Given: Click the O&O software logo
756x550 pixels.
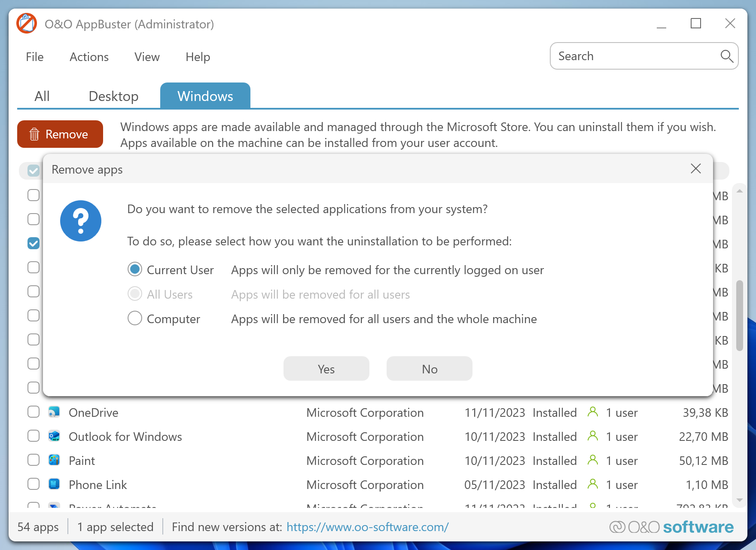Looking at the screenshot, I should 671,527.
